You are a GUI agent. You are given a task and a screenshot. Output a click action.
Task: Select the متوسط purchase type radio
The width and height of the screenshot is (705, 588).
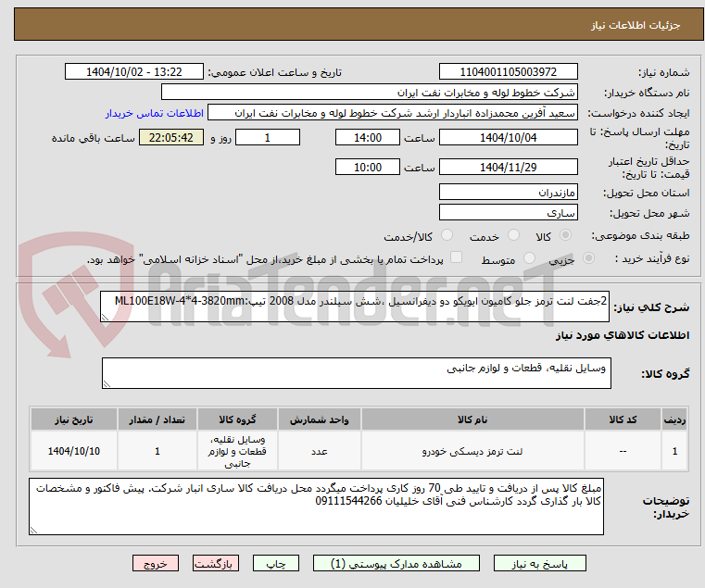530,258
